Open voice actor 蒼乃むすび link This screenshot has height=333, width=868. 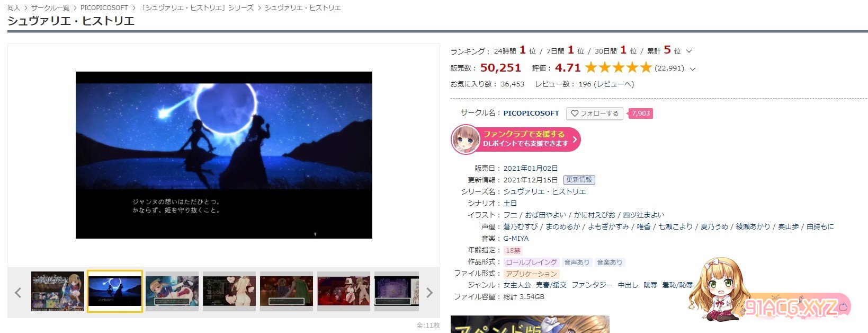click(x=520, y=226)
